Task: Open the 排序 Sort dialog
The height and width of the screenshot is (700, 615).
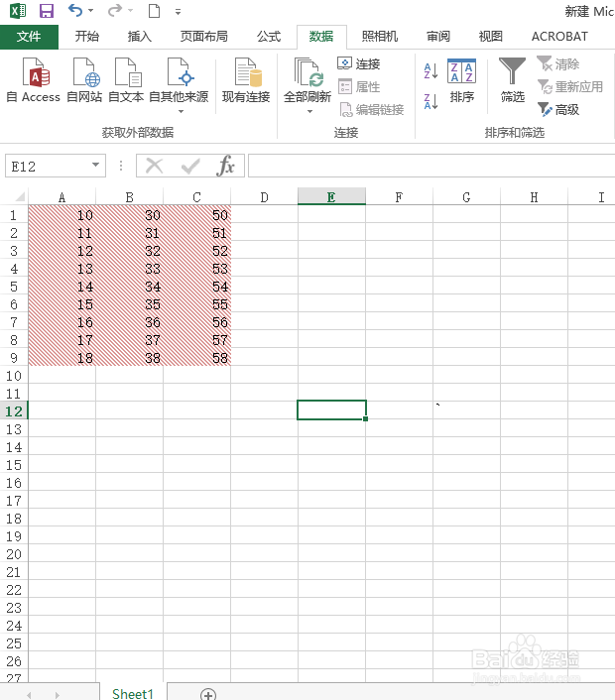Action: pos(462,80)
